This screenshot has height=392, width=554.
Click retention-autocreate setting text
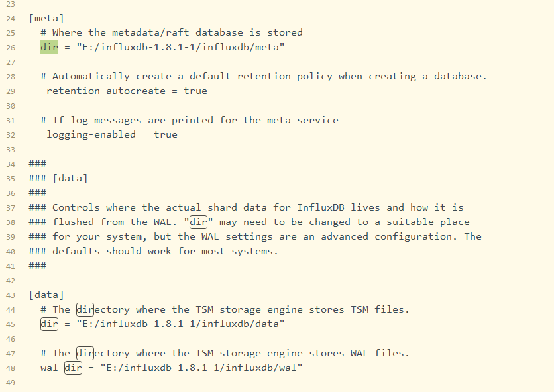tap(106, 91)
